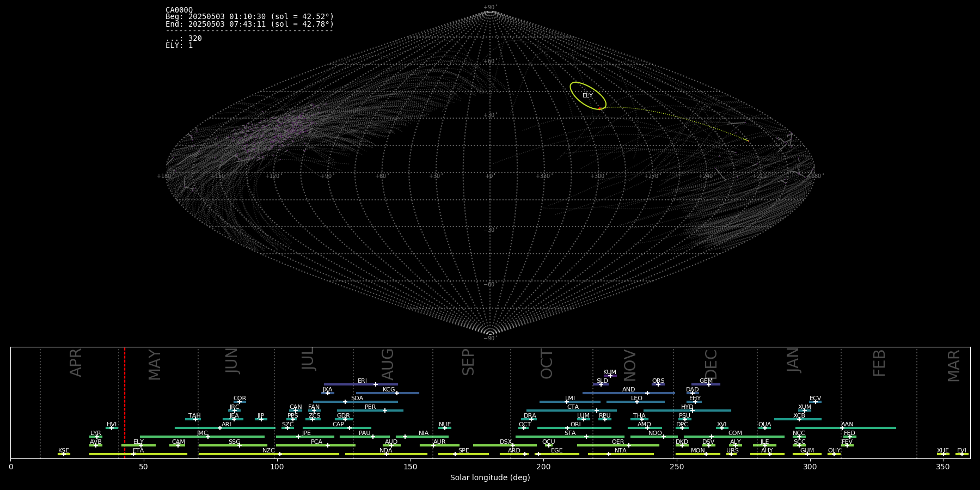Click the '...: 320' sporadic count text

pos(183,39)
